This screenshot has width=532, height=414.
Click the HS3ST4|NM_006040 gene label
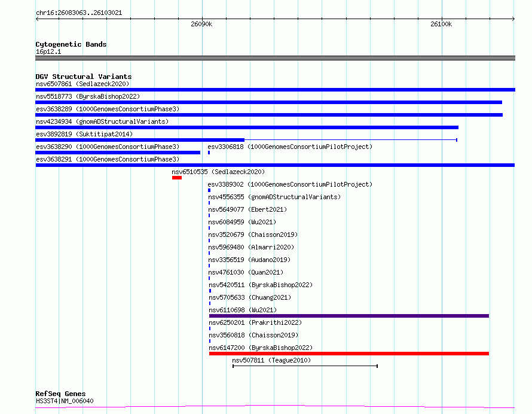click(65, 401)
